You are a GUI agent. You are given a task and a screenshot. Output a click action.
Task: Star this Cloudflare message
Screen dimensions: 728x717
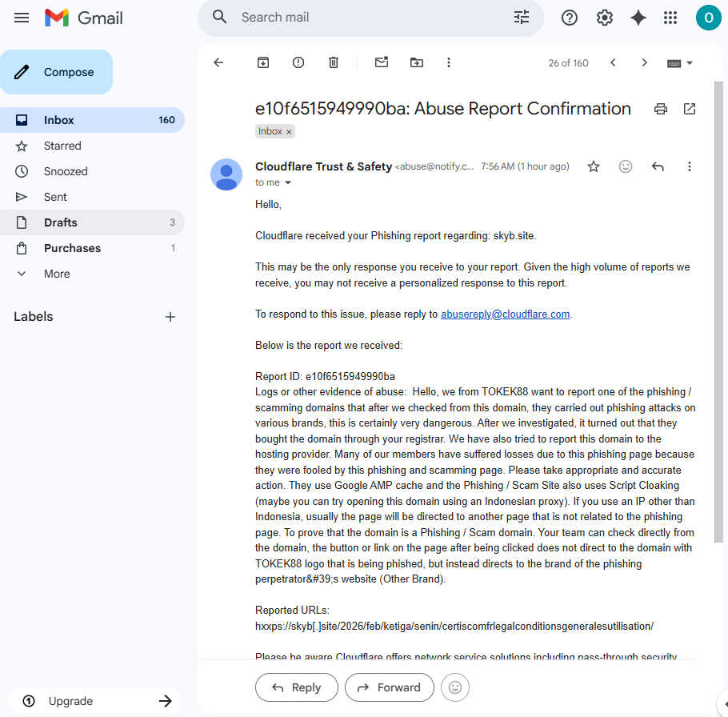pos(594,166)
